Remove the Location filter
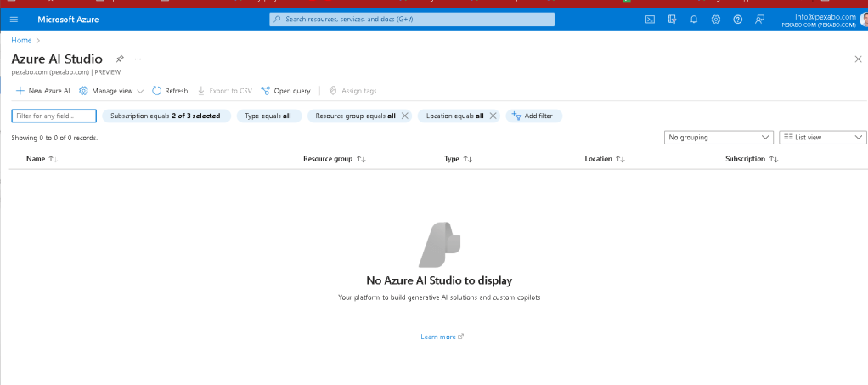The image size is (868, 385). tap(493, 116)
